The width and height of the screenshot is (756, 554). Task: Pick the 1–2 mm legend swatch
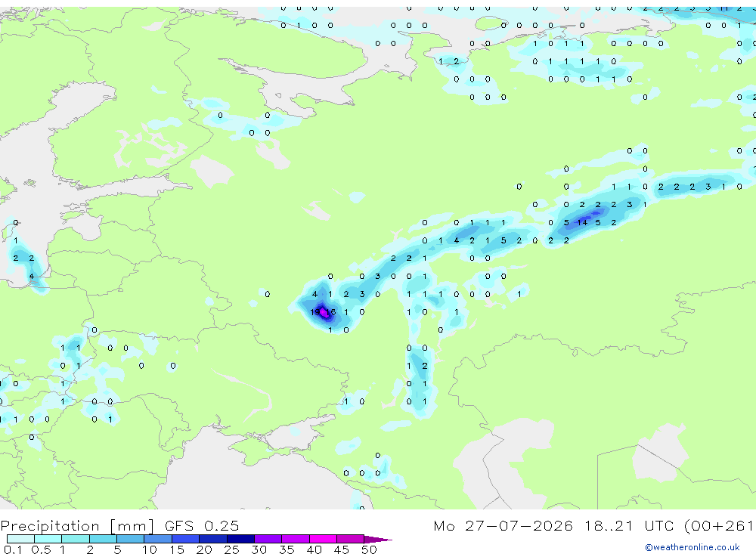[76, 539]
